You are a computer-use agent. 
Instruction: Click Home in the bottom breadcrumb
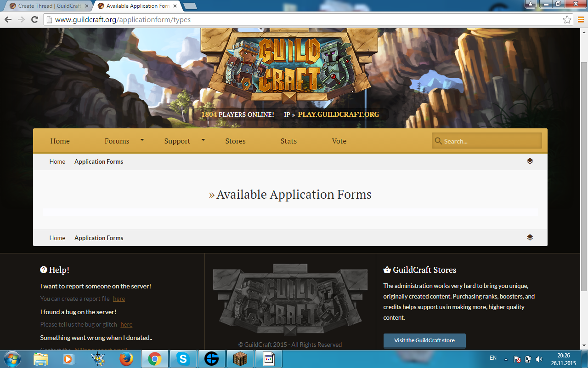[x=57, y=238]
